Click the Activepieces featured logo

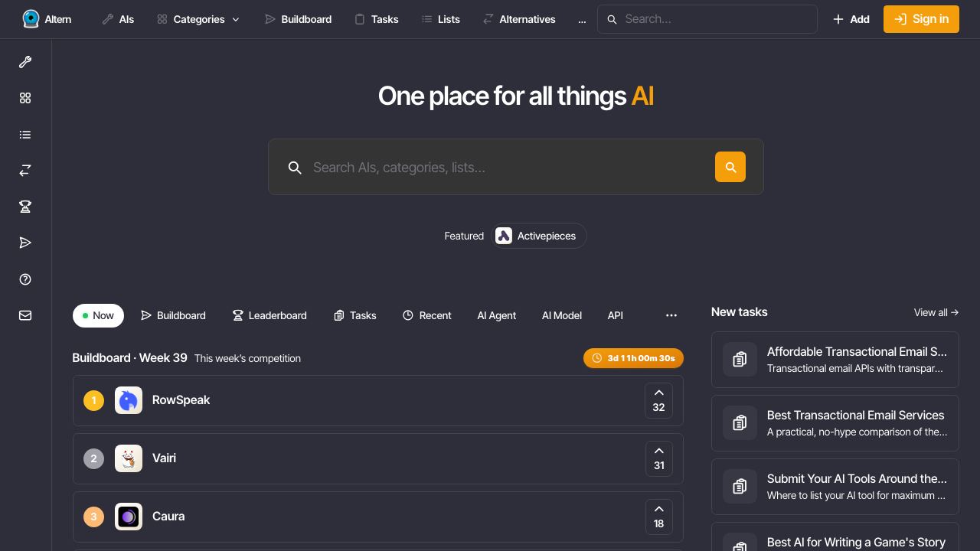click(504, 236)
